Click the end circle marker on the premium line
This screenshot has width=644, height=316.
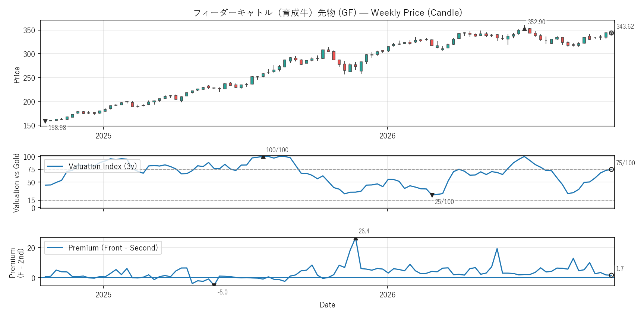coord(611,275)
